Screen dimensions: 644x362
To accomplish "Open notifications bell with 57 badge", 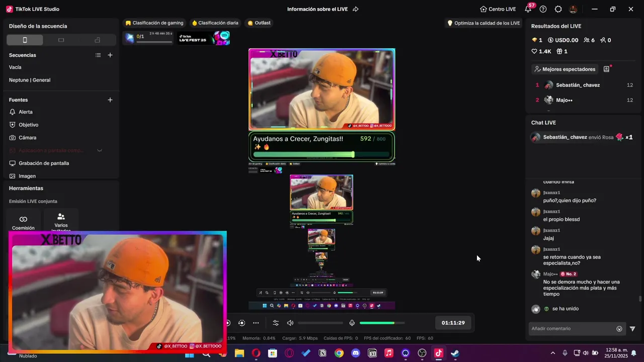I will [x=528, y=9].
